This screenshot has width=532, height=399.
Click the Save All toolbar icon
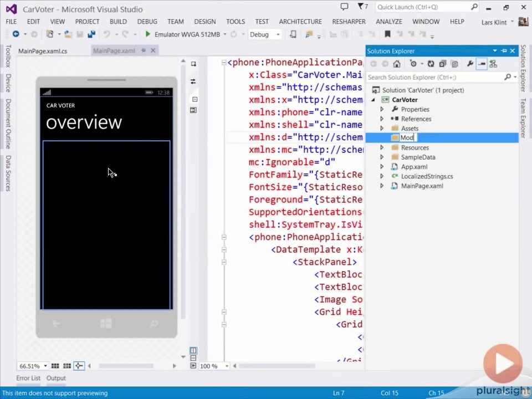click(91, 34)
